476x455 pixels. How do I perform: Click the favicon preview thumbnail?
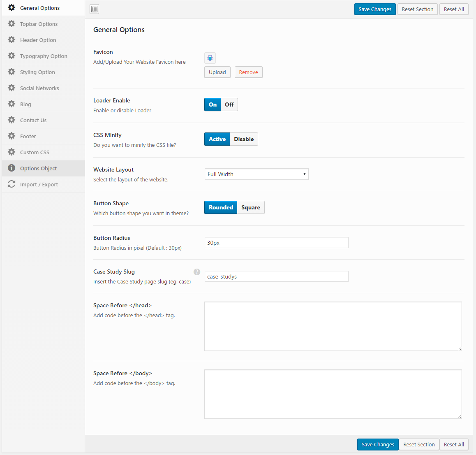pos(210,58)
